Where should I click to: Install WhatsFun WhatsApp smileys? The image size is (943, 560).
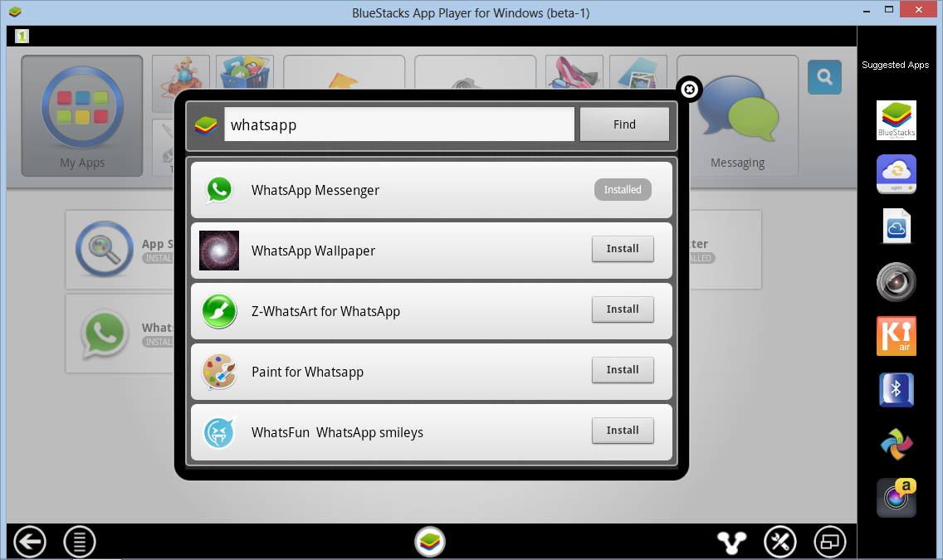(x=623, y=431)
